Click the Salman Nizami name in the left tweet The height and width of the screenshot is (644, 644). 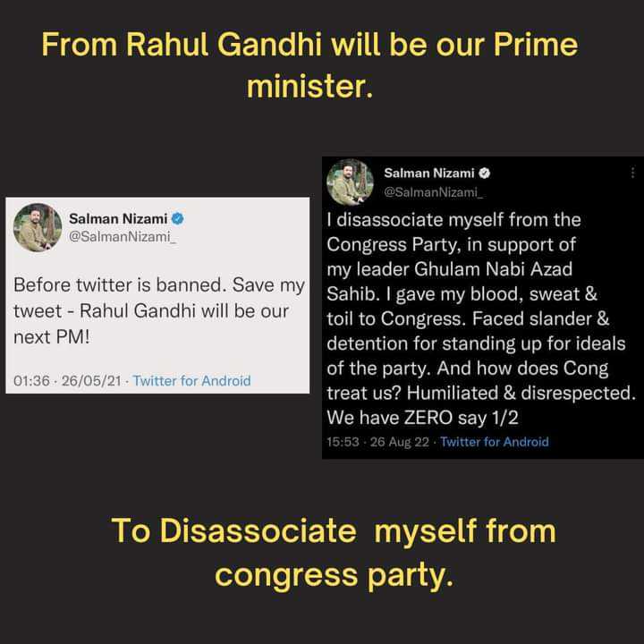(x=118, y=218)
